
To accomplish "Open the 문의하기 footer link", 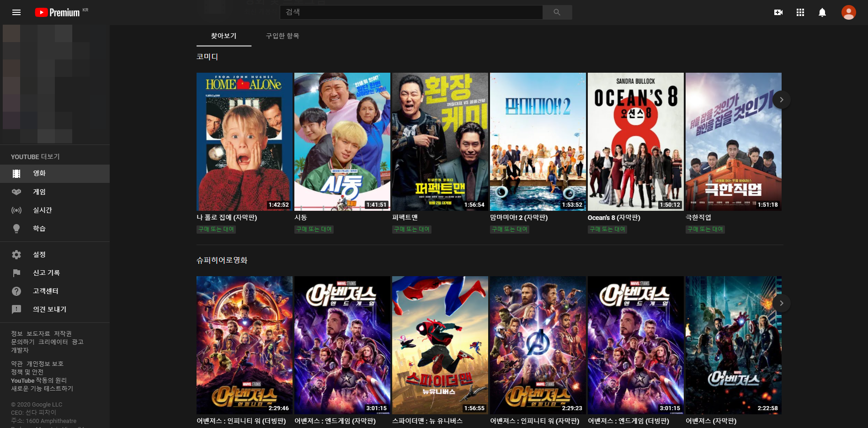I will [23, 342].
